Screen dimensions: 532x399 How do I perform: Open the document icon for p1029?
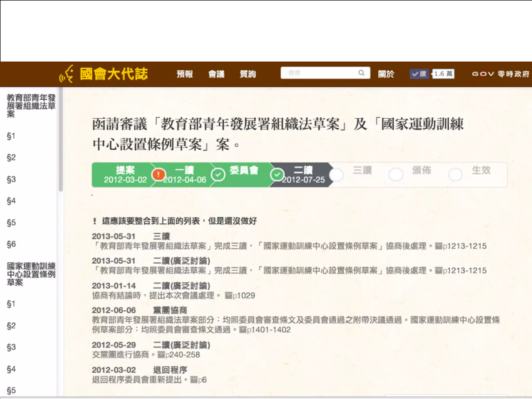pyautogui.click(x=228, y=296)
